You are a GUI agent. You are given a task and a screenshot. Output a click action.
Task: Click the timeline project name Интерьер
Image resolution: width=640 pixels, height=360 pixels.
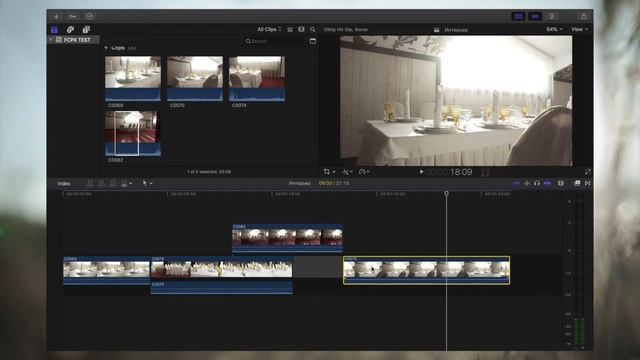[x=300, y=183]
